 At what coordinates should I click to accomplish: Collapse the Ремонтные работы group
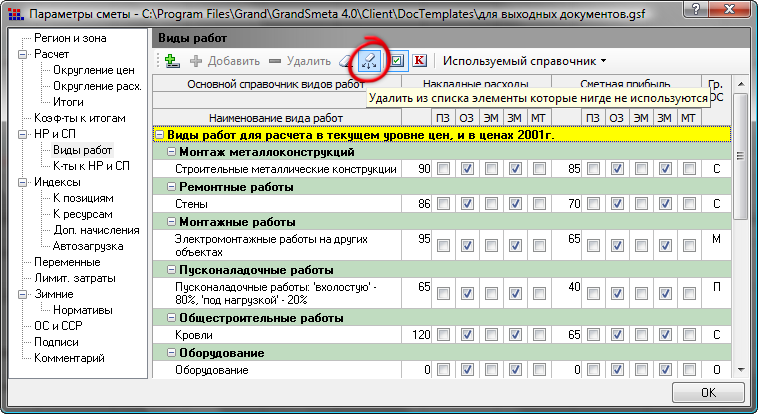171,187
